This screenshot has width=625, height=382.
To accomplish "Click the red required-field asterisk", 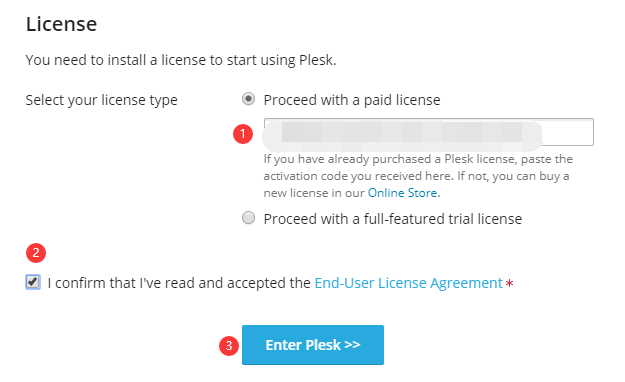I will [509, 284].
